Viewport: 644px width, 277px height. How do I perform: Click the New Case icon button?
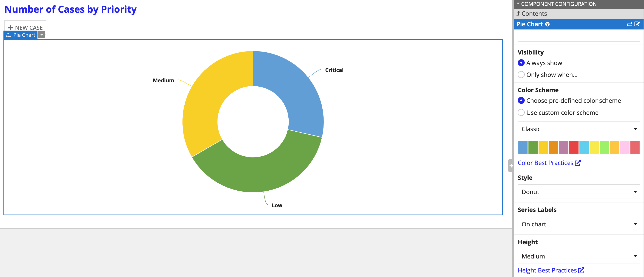[x=25, y=28]
